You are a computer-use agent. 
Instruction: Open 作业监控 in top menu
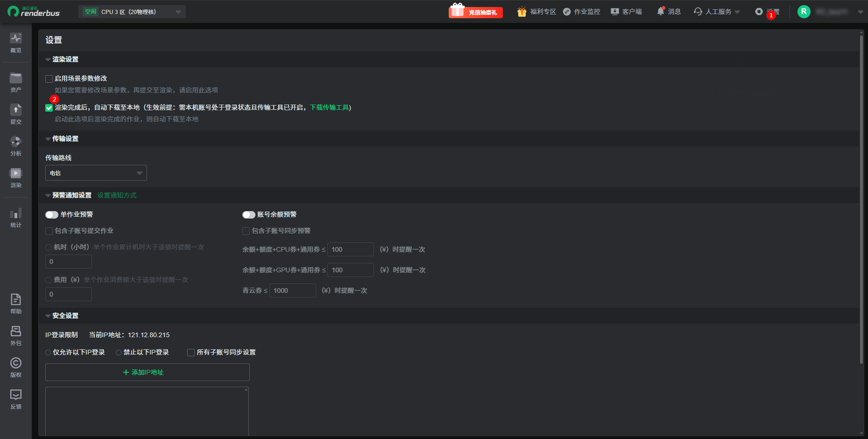click(x=587, y=12)
